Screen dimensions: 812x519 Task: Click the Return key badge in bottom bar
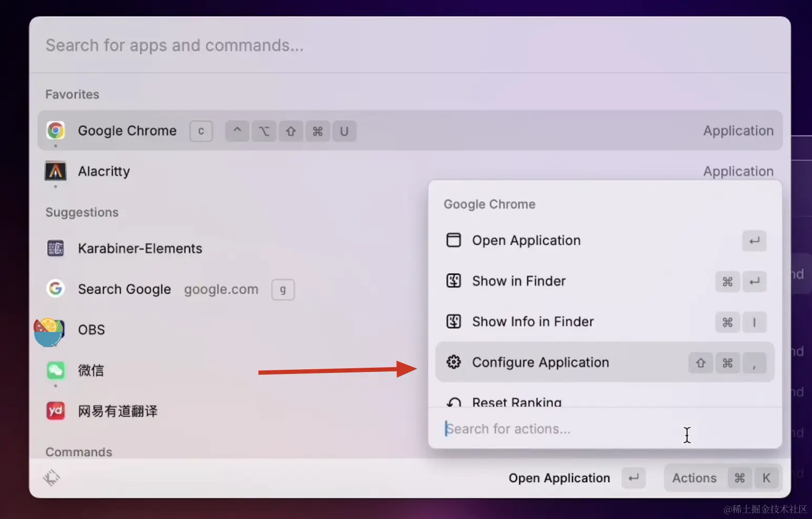pyautogui.click(x=633, y=478)
